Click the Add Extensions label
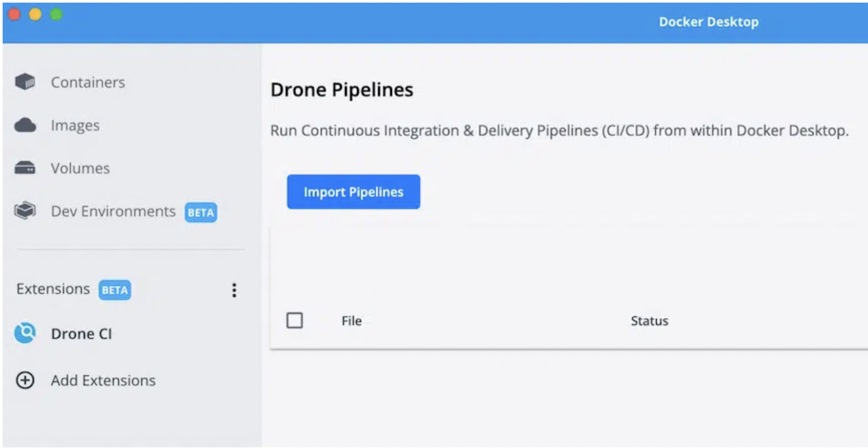Viewport: 868px width, 448px height. tap(103, 381)
